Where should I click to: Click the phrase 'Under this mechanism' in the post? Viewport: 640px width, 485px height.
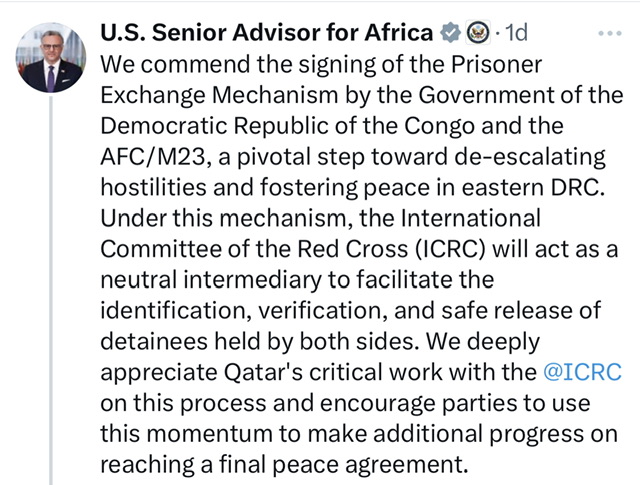[226, 218]
